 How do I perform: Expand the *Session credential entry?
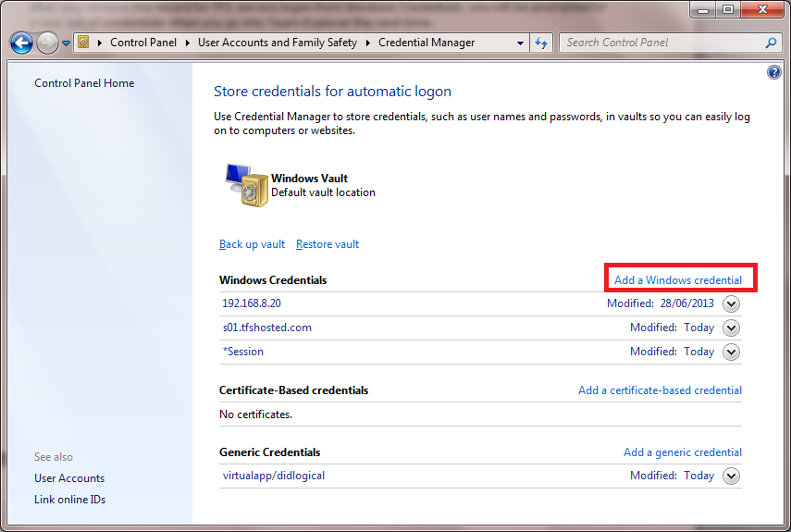pyautogui.click(x=731, y=352)
